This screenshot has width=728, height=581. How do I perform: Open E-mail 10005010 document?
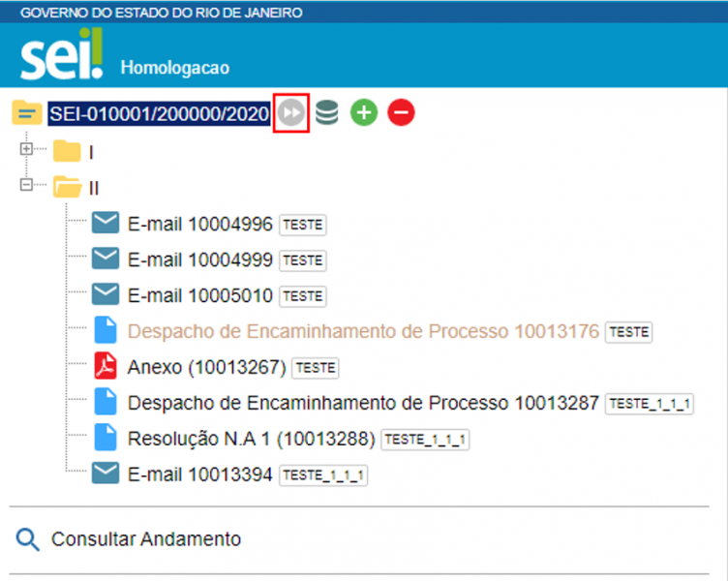(x=199, y=295)
